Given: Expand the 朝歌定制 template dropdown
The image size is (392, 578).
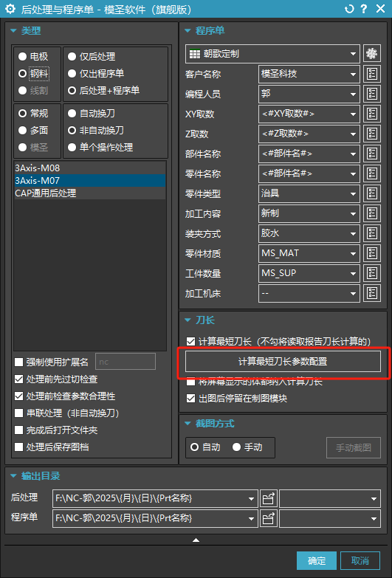Looking at the screenshot, I should point(272,54).
